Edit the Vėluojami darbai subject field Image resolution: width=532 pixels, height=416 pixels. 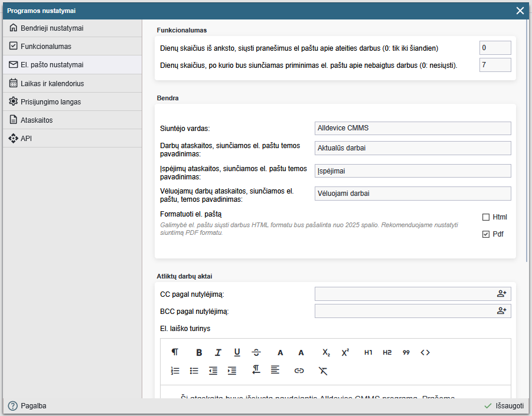coord(413,194)
